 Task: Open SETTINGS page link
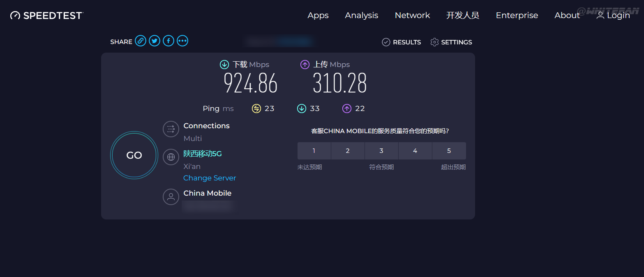pos(457,42)
